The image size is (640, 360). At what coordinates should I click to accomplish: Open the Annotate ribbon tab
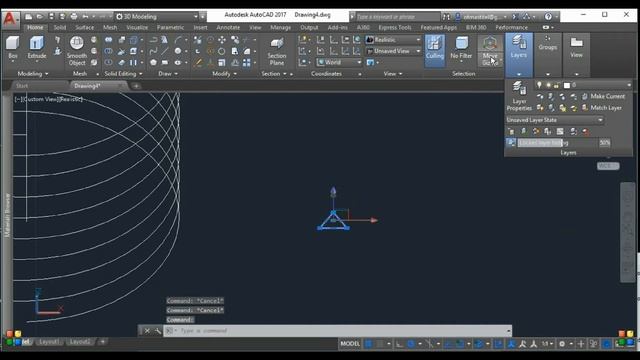[x=228, y=27]
